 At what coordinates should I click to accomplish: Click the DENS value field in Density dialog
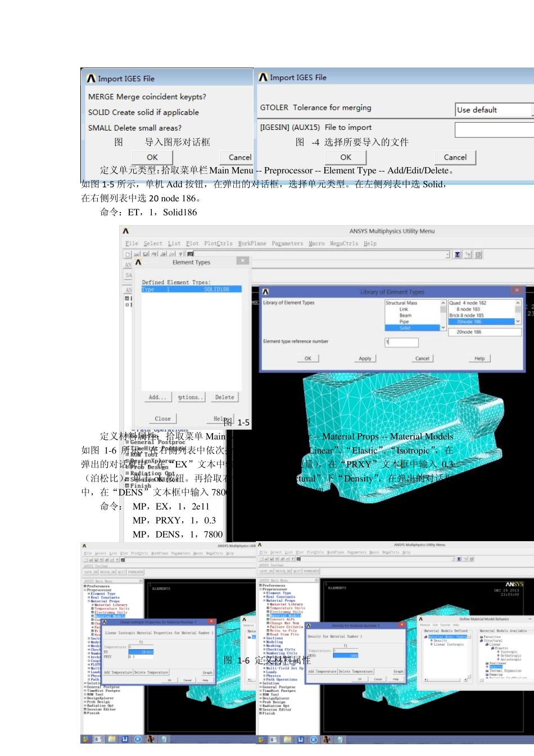click(x=346, y=655)
